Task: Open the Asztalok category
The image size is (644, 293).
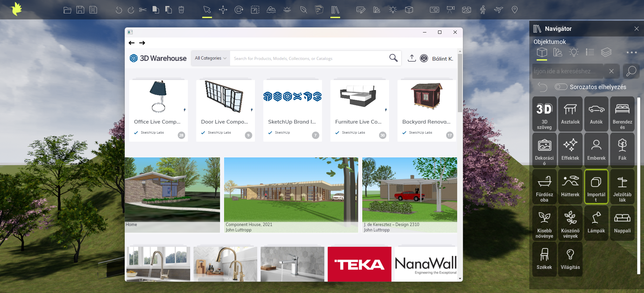Action: click(570, 114)
